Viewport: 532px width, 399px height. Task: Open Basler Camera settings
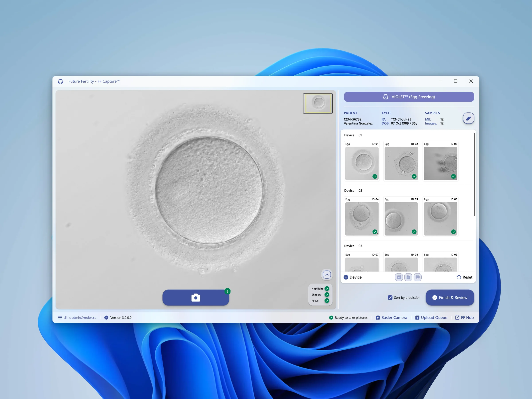point(391,317)
